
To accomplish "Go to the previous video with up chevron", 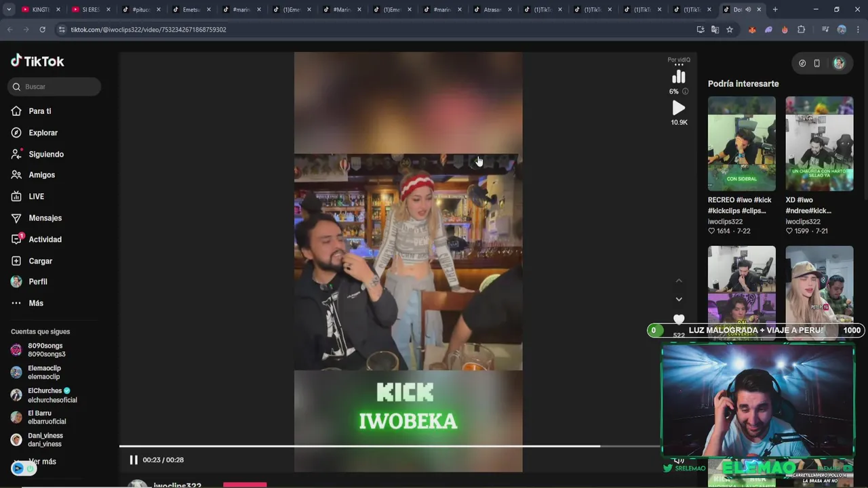I will (679, 281).
